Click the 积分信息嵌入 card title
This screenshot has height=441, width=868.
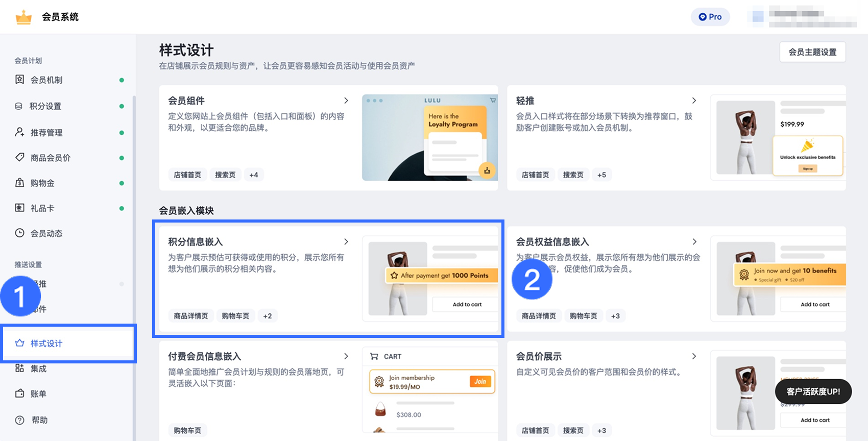pos(196,241)
